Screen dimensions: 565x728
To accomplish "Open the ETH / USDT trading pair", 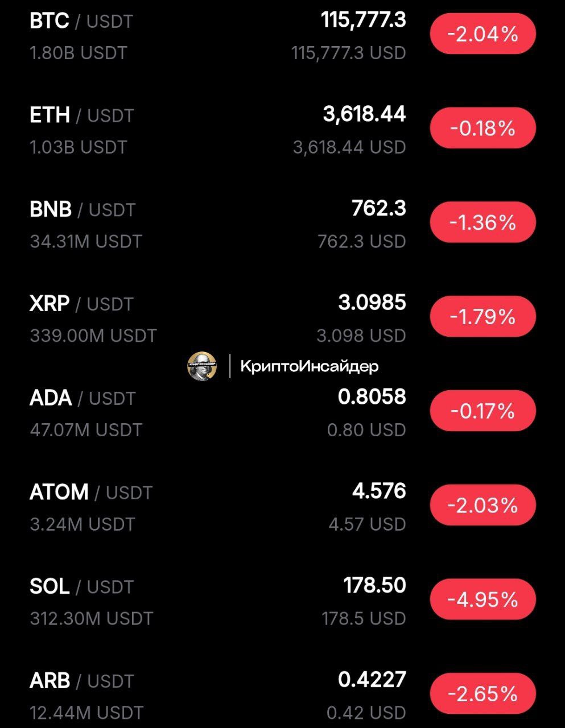I will (282, 130).
